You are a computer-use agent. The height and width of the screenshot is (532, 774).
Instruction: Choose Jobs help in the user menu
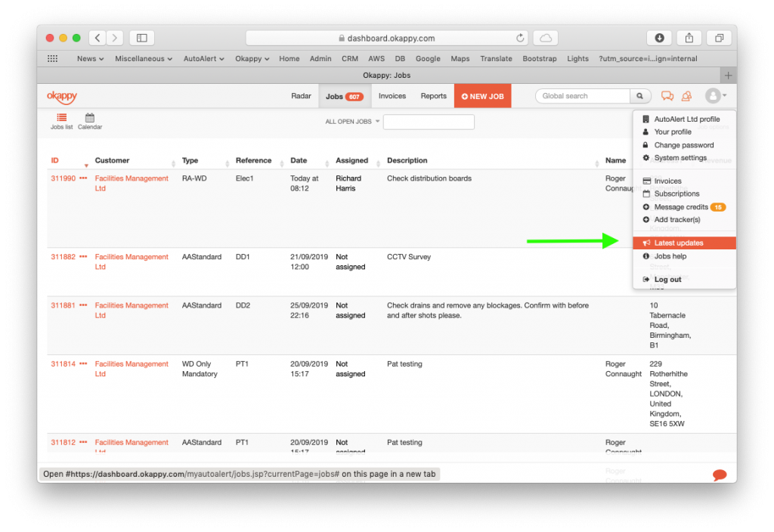click(684, 256)
